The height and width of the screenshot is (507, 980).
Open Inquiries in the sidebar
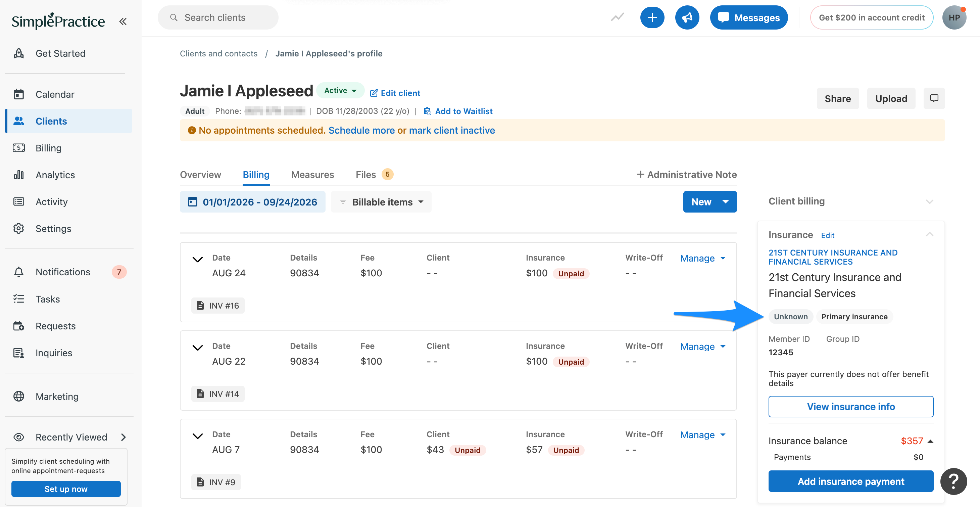click(x=68, y=353)
